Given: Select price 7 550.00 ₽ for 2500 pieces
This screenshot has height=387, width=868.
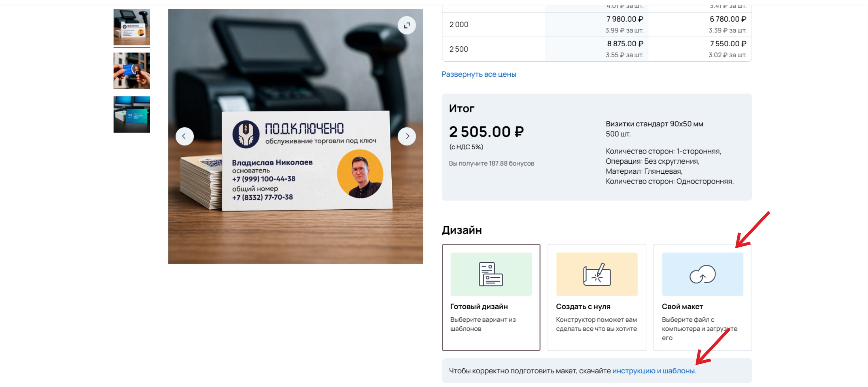Looking at the screenshot, I should (728, 44).
